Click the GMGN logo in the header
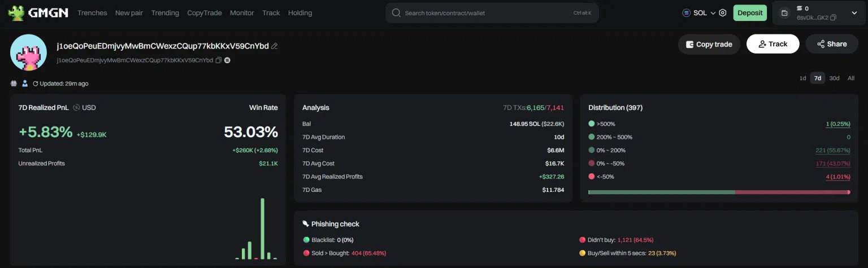The width and height of the screenshot is (868, 268). click(38, 12)
